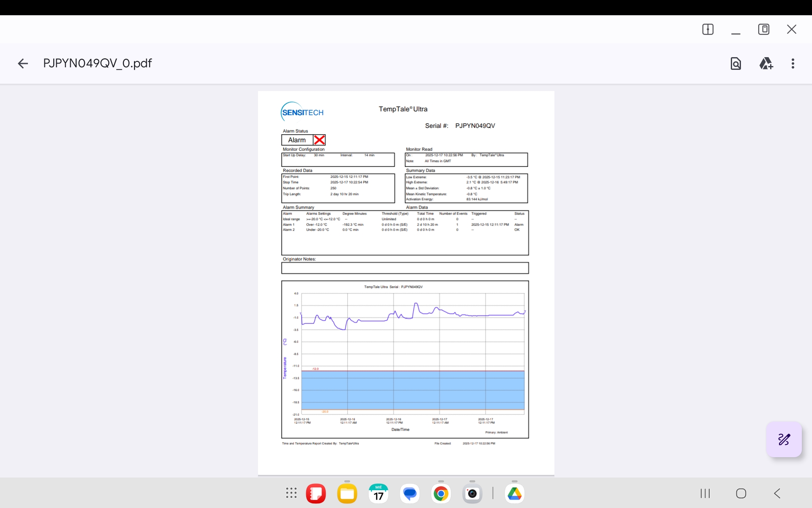The height and width of the screenshot is (508, 812).
Task: Go back with the arrow icon
Action: pyautogui.click(x=23, y=63)
